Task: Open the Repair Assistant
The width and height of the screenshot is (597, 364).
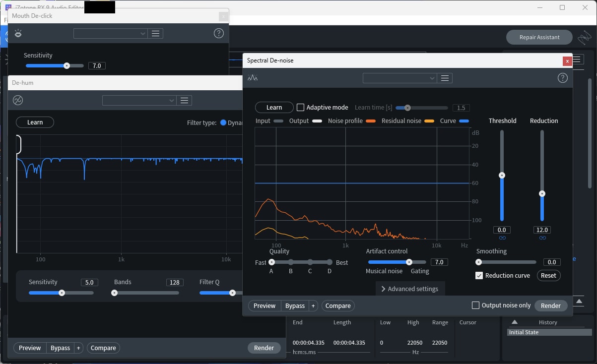Action: 539,37
